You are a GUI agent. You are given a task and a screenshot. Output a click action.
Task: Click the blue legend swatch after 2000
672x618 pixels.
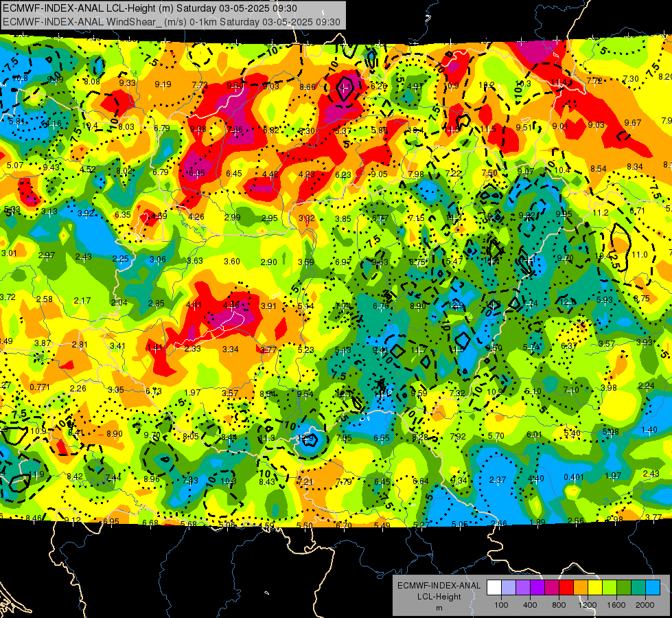point(653,588)
